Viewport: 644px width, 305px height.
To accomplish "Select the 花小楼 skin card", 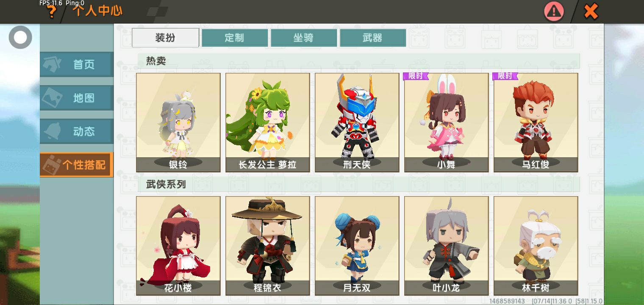I will point(178,246).
